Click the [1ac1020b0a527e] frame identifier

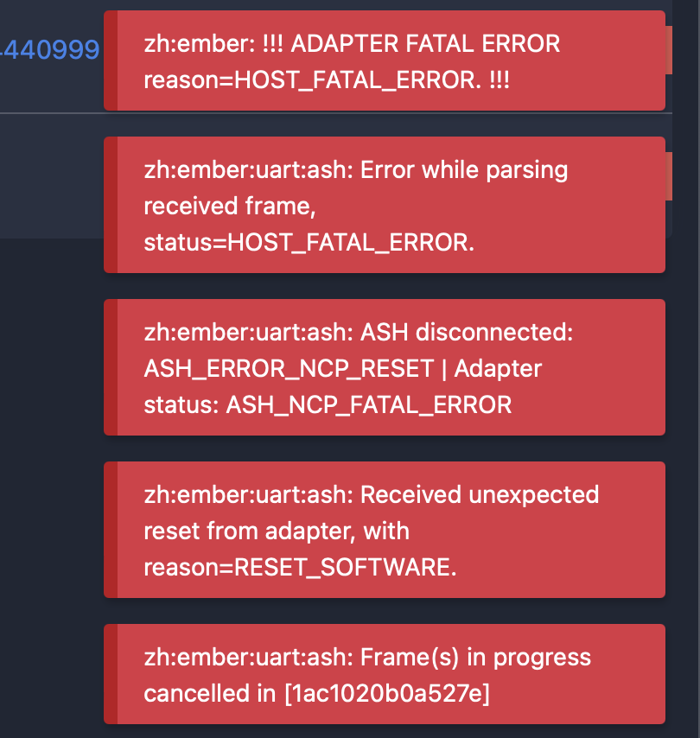point(387,693)
